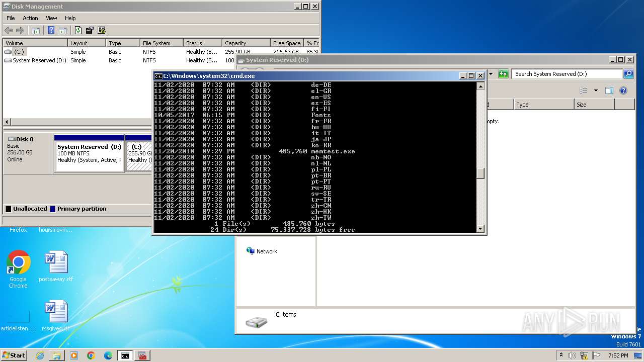
Task: Click the cmd window scroll down arrow
Action: (x=480, y=229)
